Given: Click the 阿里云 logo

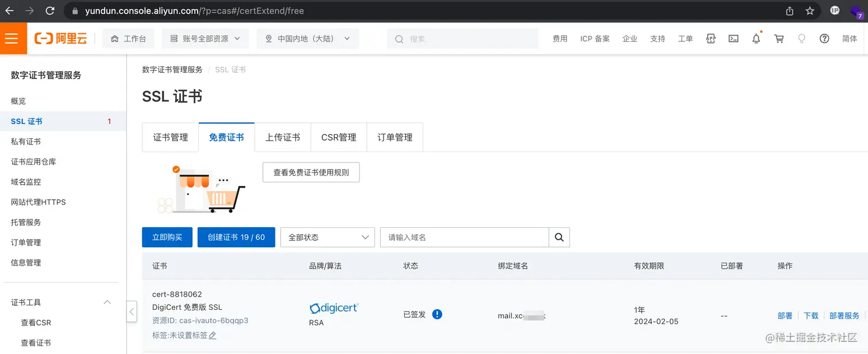Looking at the screenshot, I should pyautogui.click(x=60, y=38).
